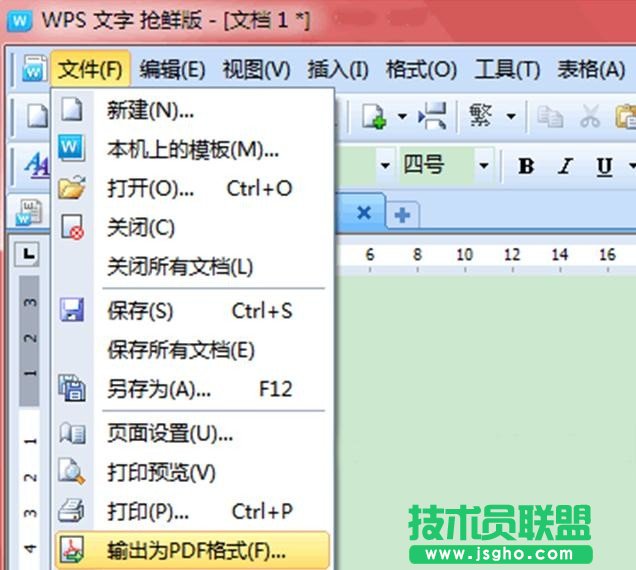
Task: Close the document tab with X
Action: [x=364, y=213]
